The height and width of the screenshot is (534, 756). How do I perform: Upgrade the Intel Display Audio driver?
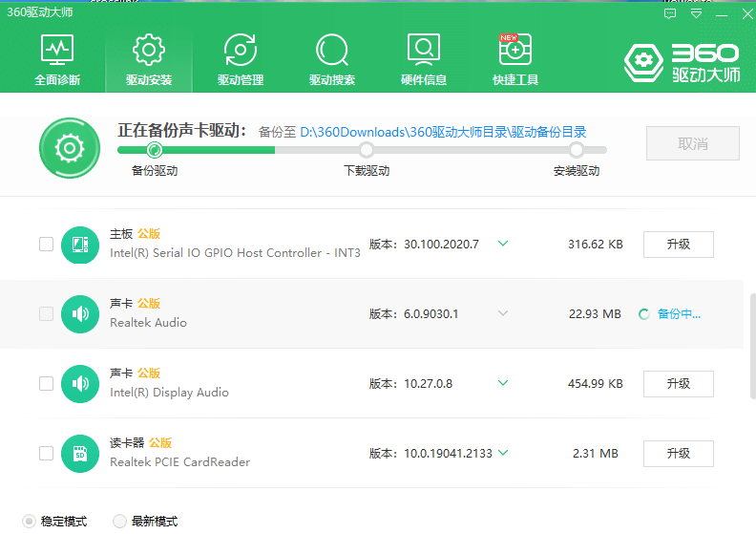(679, 383)
